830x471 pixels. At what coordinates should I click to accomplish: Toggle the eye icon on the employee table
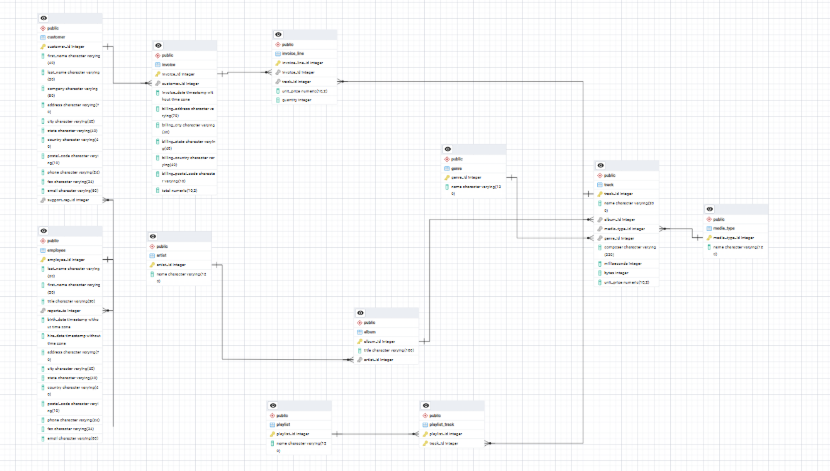[44, 231]
